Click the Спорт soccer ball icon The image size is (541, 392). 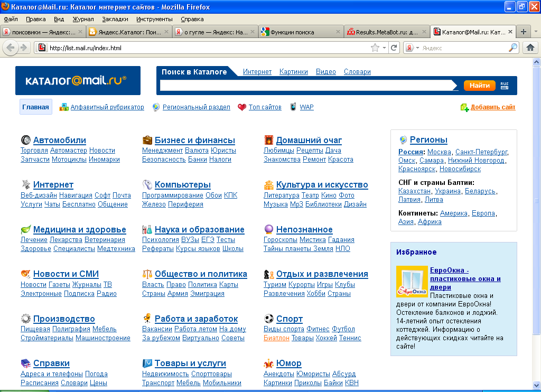pyautogui.click(x=269, y=319)
